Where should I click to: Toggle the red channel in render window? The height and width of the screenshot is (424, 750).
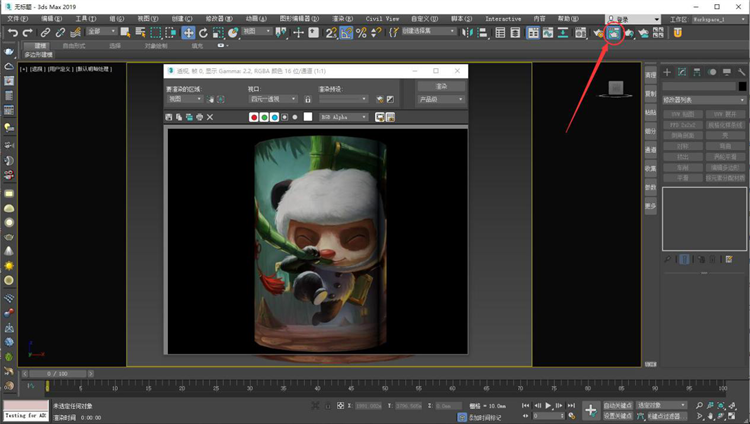pos(254,117)
